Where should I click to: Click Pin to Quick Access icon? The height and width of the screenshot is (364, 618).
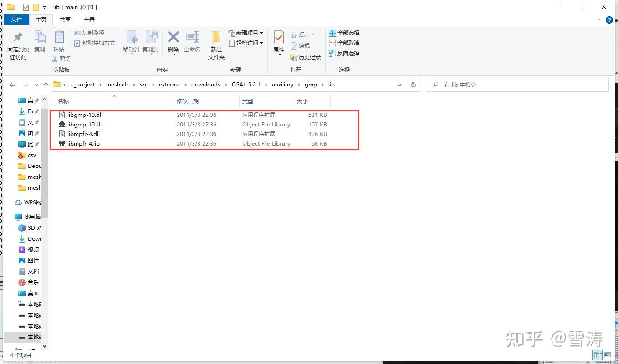click(x=18, y=37)
